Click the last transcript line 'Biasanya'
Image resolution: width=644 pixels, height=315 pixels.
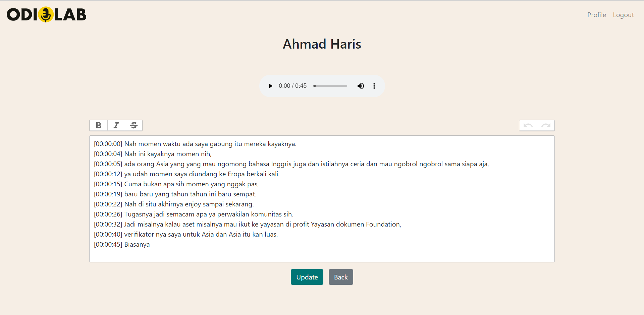tap(137, 245)
